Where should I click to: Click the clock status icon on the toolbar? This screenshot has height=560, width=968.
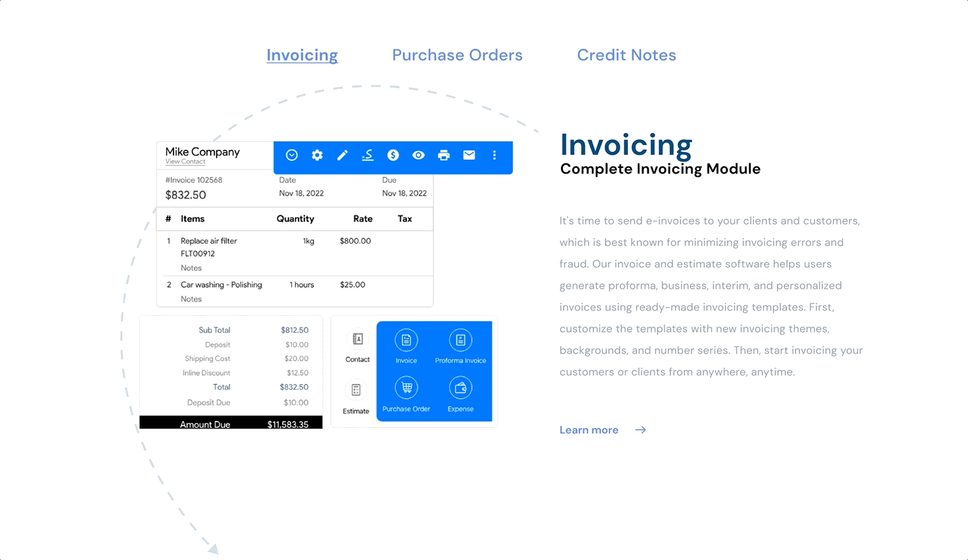pos(292,155)
